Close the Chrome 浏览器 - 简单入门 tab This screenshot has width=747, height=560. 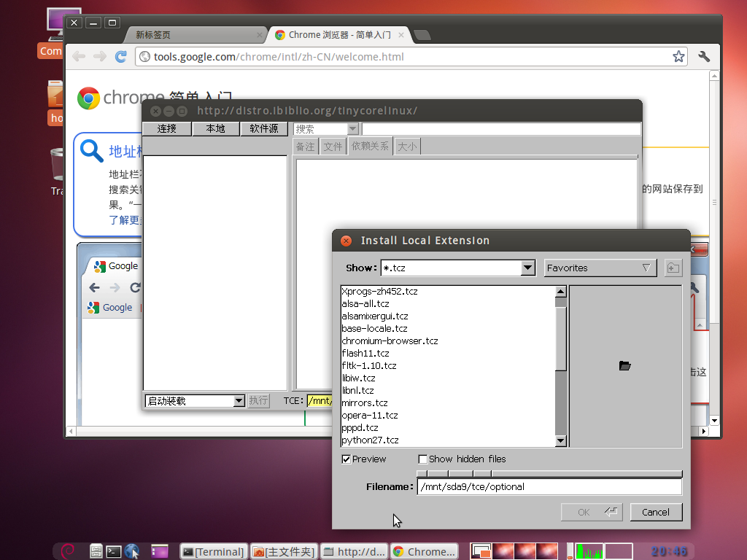(x=401, y=35)
